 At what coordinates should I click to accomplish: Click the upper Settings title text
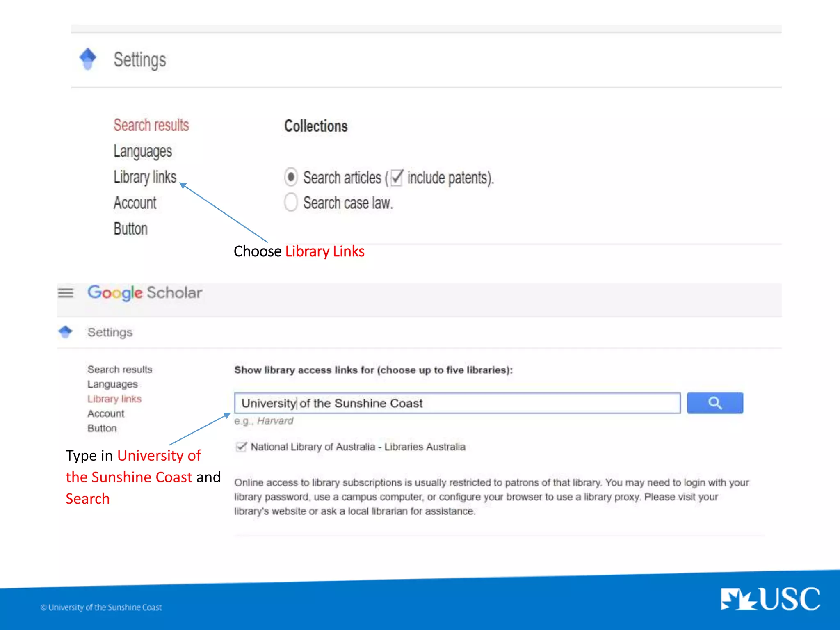pyautogui.click(x=139, y=60)
